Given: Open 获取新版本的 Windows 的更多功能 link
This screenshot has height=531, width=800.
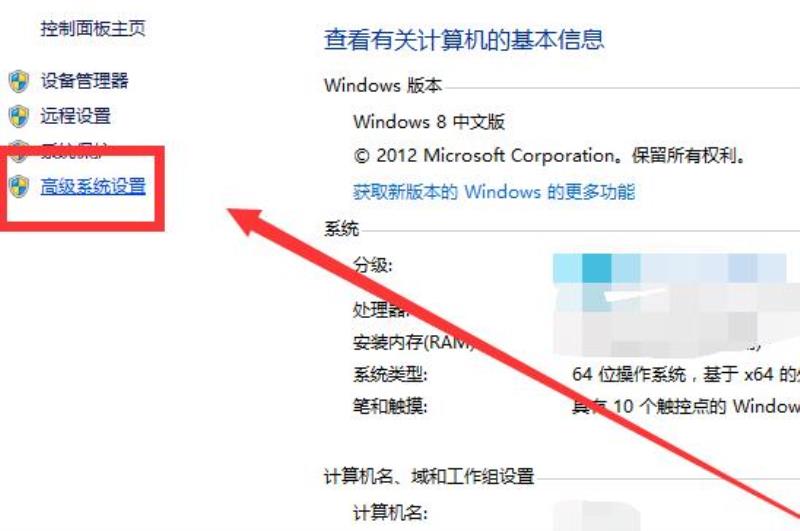Looking at the screenshot, I should 494,192.
